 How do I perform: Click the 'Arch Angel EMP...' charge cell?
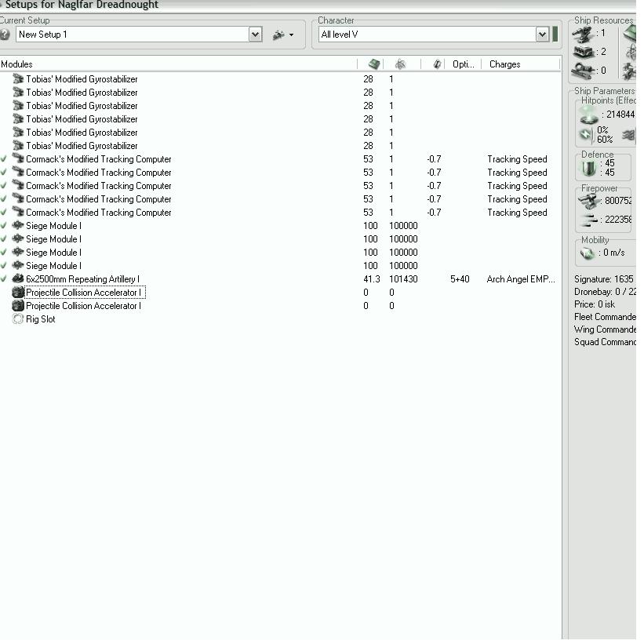coord(521,279)
